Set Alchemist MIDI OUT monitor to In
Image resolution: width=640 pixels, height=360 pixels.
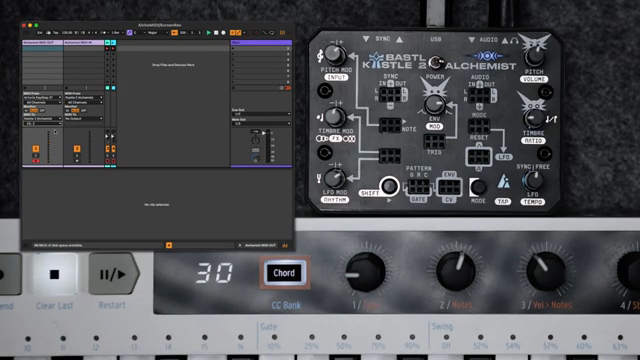point(27,110)
